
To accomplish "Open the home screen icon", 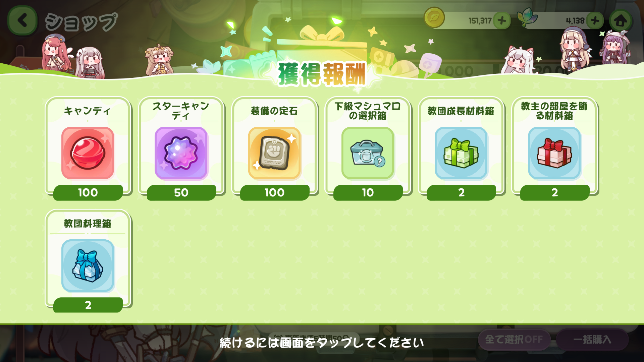I will 620,20.
